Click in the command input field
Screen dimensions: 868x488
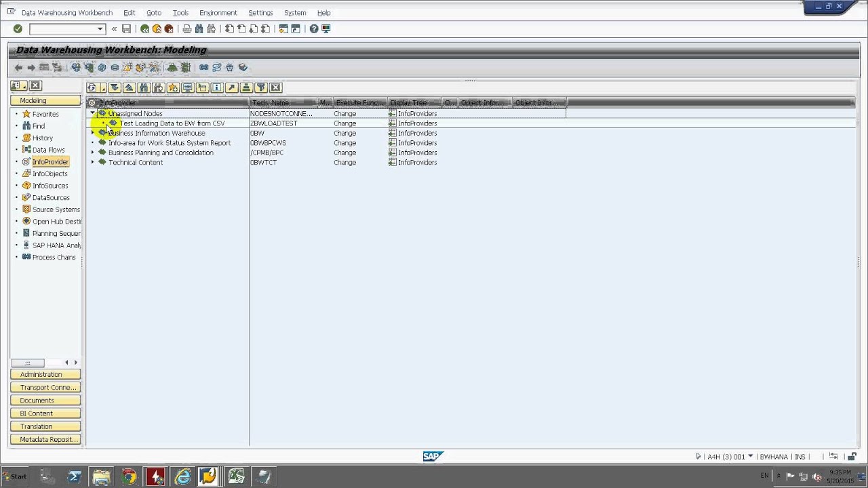[63, 29]
